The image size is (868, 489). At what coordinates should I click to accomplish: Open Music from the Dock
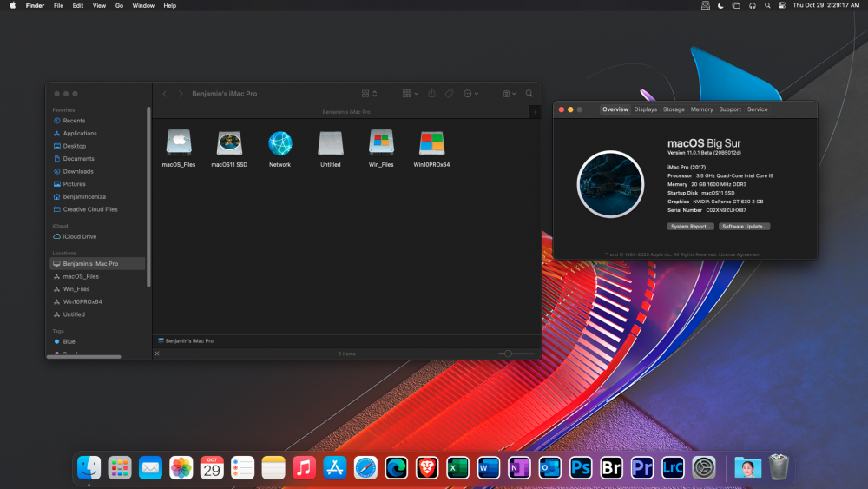point(304,468)
